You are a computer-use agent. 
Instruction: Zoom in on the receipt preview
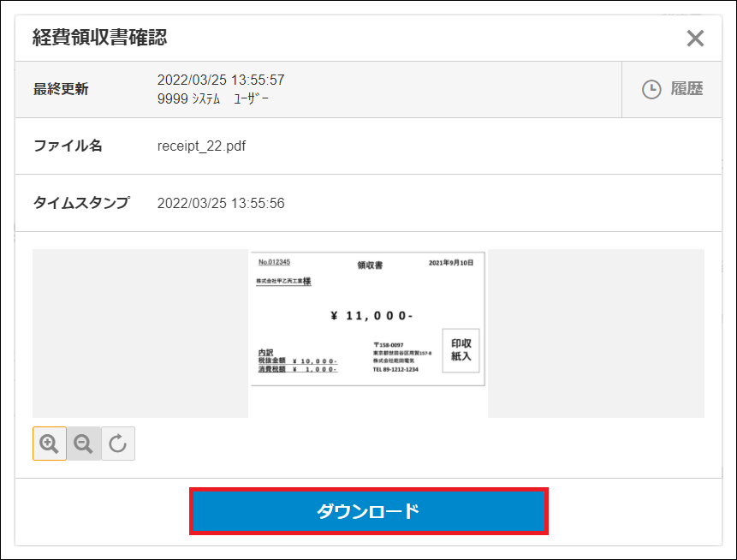click(x=50, y=444)
